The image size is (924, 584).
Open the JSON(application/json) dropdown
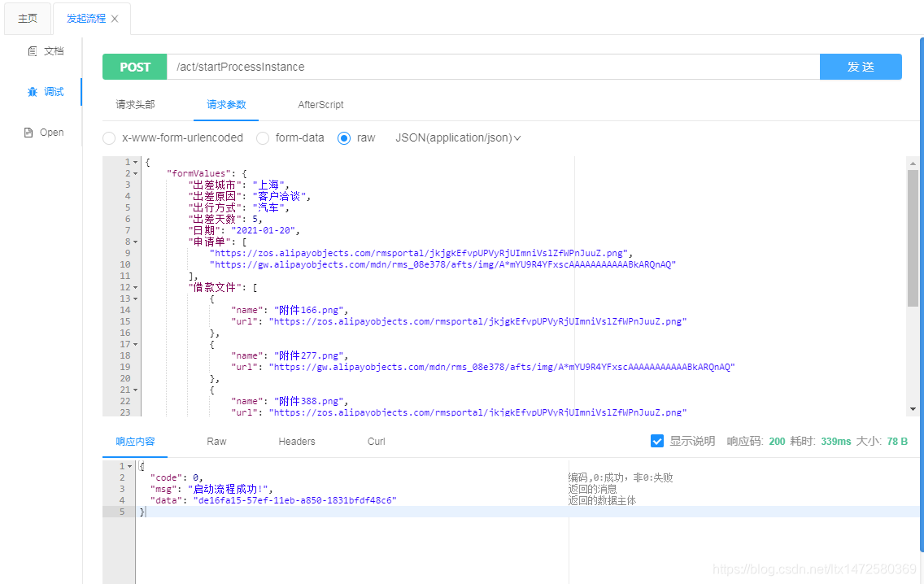pyautogui.click(x=458, y=137)
